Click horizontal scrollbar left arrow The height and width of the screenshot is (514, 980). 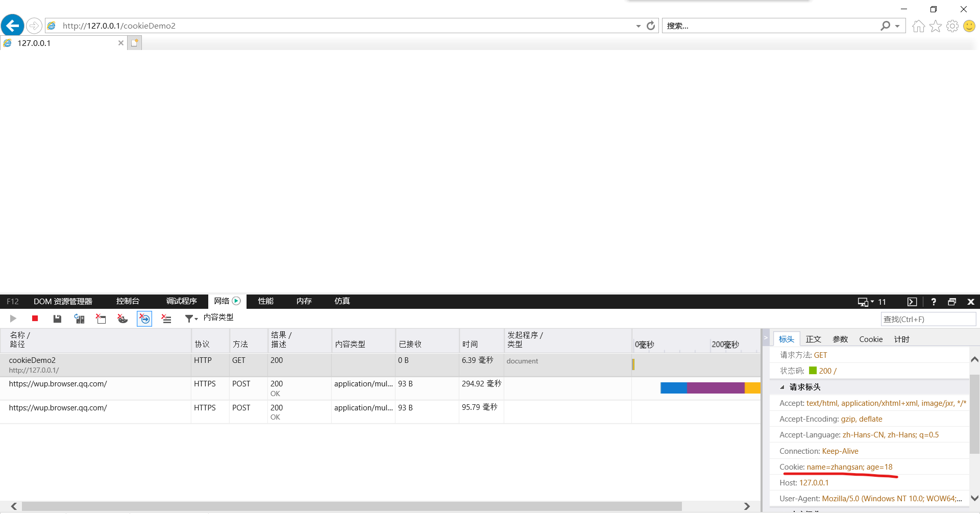click(x=14, y=506)
